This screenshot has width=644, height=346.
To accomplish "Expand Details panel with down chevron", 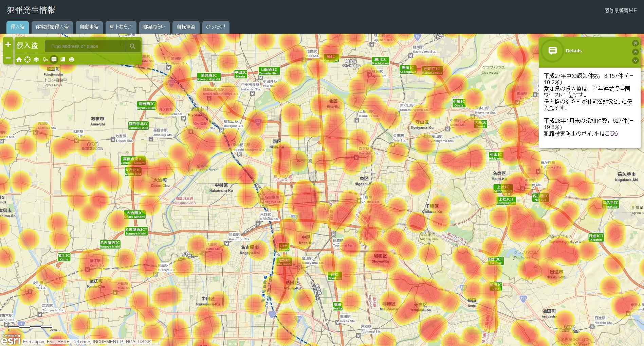I will [635, 60].
